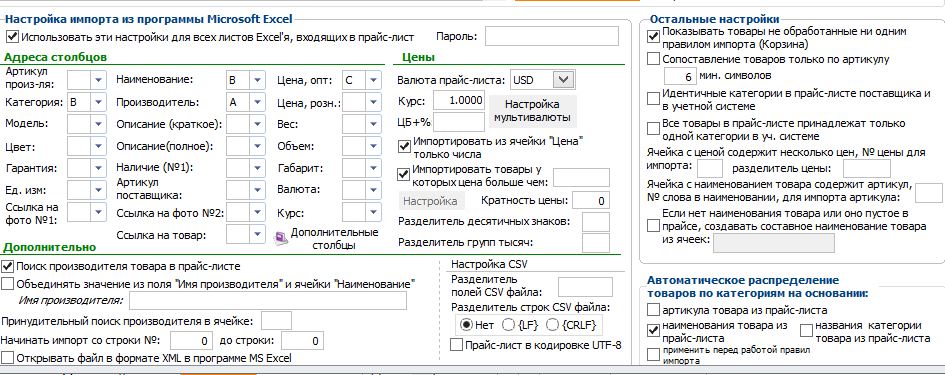The width and height of the screenshot is (945, 375).
Task: Open the 'Наименование' column dropdown
Action: pos(257,80)
